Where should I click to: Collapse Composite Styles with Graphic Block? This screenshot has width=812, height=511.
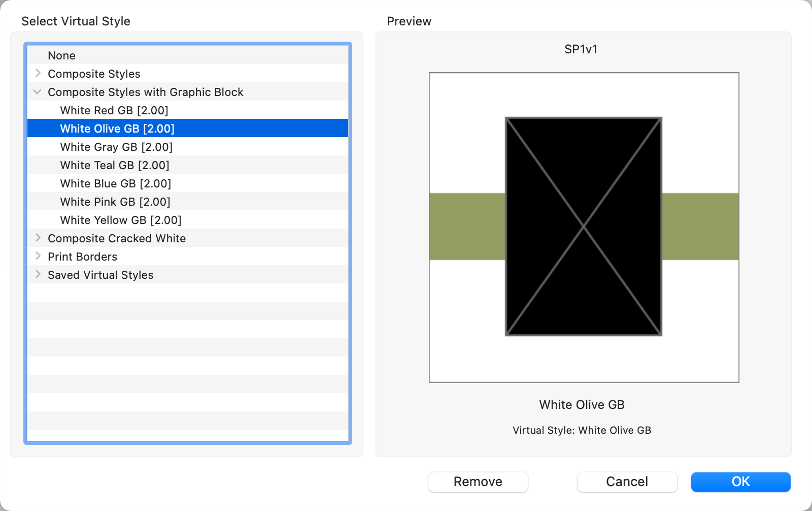click(38, 92)
